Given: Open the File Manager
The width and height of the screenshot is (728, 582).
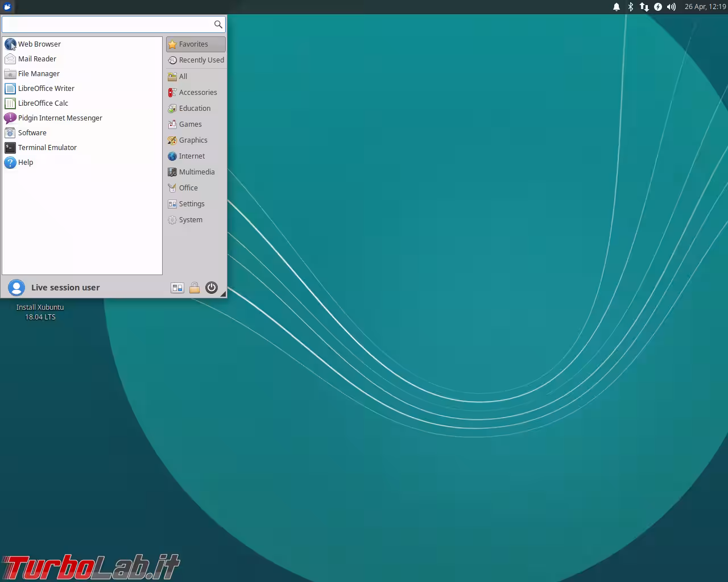Looking at the screenshot, I should coord(38,73).
